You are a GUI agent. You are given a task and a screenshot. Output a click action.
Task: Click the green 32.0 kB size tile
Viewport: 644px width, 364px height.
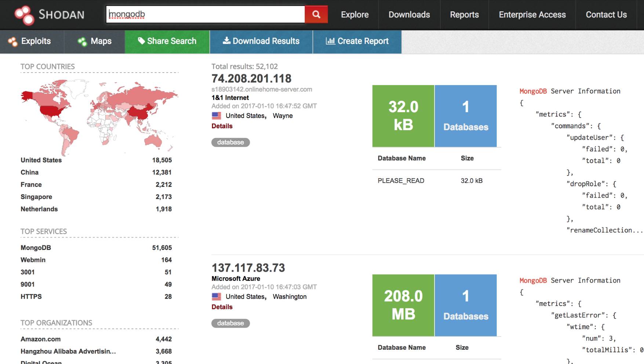tap(403, 116)
